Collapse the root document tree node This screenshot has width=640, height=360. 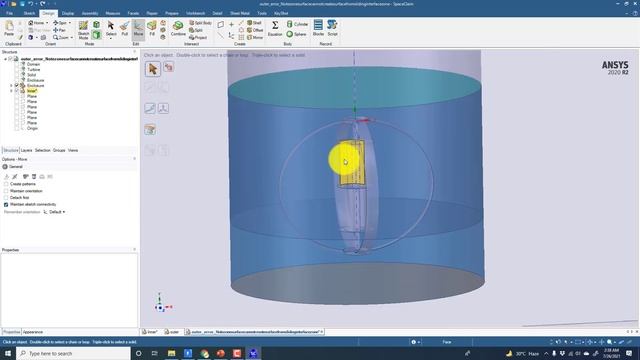click(5, 59)
